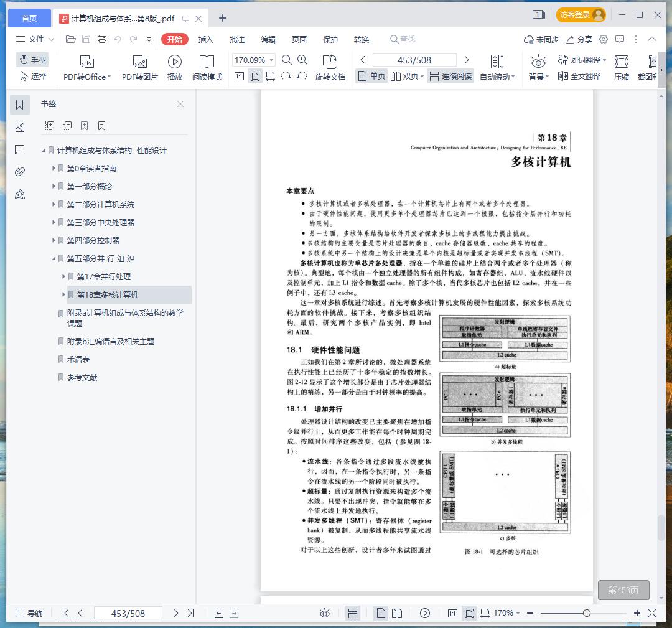
Task: Click the 访客登录 login button
Action: (x=581, y=15)
